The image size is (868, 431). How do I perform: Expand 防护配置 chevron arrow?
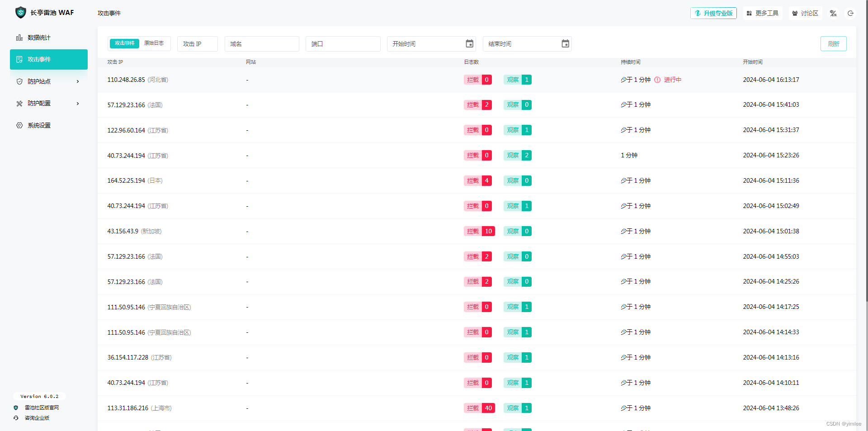pos(78,104)
